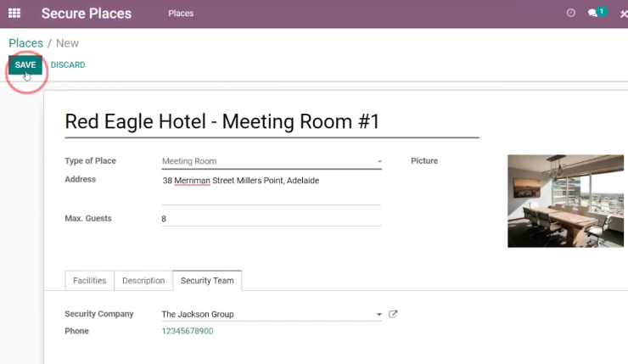Edit the place name title field
This screenshot has width=628, height=364.
272,122
